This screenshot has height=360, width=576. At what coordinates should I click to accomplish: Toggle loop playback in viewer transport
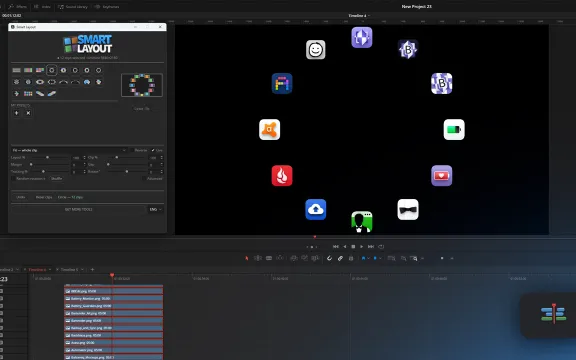(381, 246)
